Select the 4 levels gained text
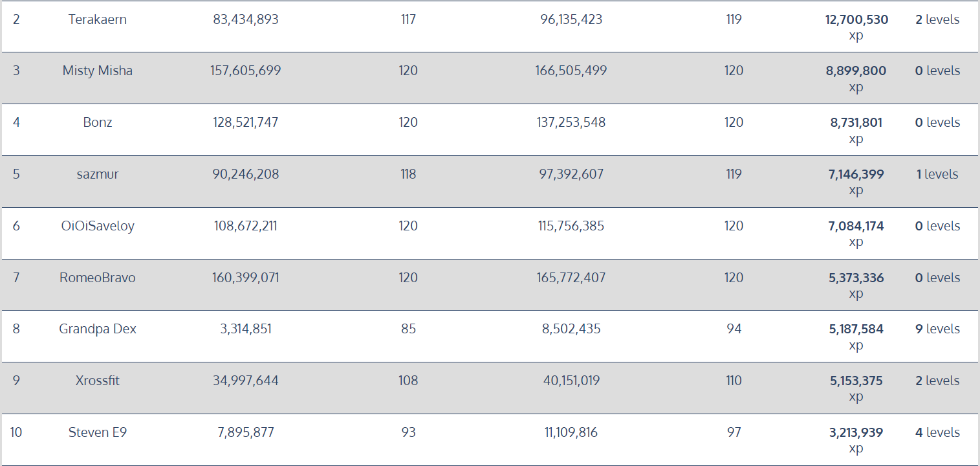Screen dimensions: 980x466 pyautogui.click(x=937, y=432)
